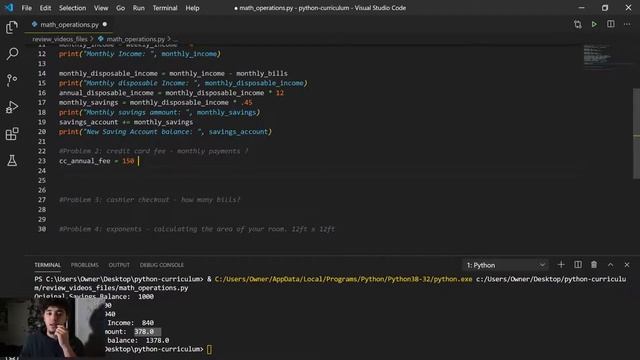The image size is (640, 360).
Task: Click the cc_annual_fee variable on line 23
Action: click(84, 161)
